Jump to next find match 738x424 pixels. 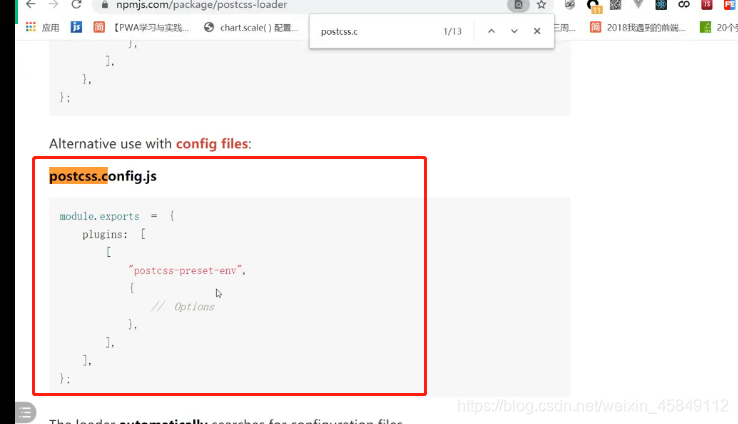coord(514,31)
